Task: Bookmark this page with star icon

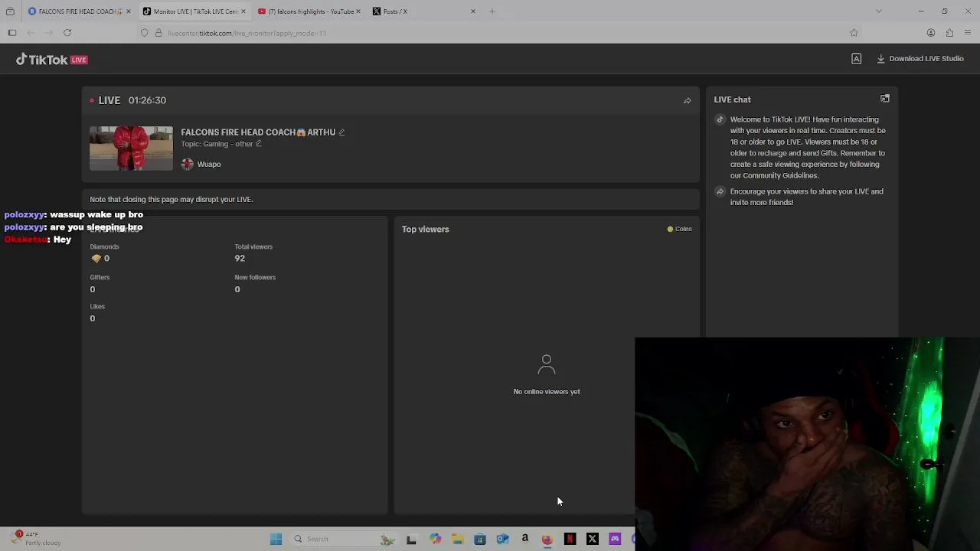Action: (x=854, y=33)
